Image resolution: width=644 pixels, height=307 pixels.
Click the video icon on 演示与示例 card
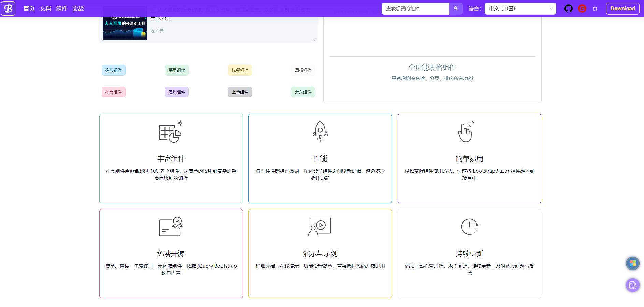pos(320,226)
